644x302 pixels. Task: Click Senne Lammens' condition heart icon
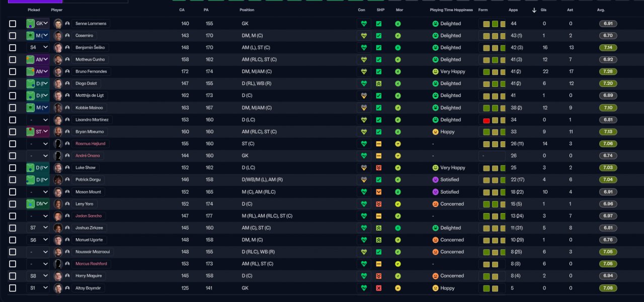tap(364, 24)
